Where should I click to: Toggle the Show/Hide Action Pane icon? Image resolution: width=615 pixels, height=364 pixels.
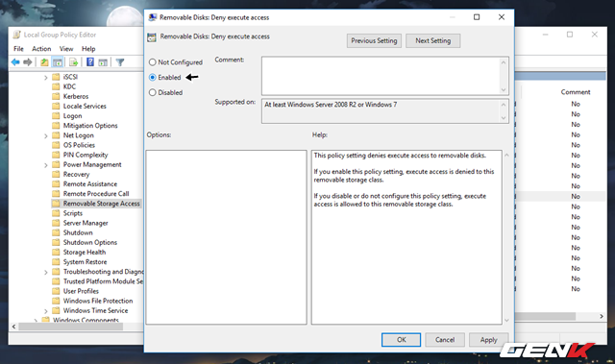click(103, 62)
